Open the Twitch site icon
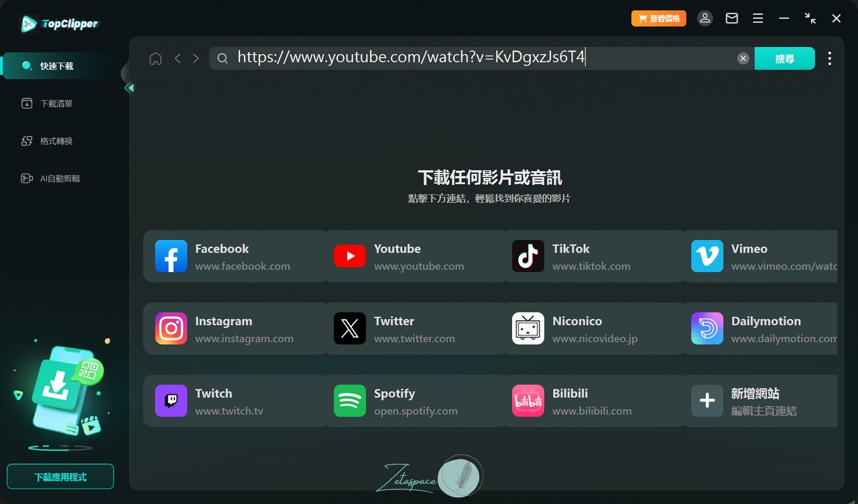The width and height of the screenshot is (858, 504). pyautogui.click(x=171, y=401)
